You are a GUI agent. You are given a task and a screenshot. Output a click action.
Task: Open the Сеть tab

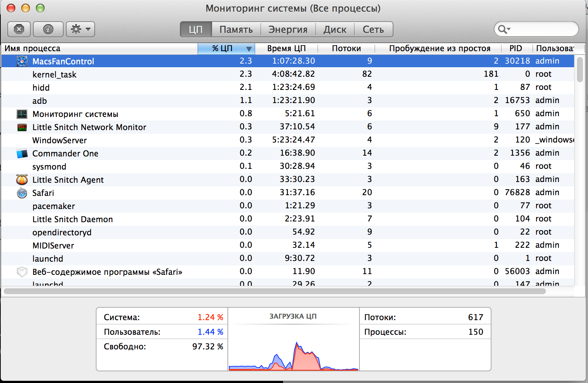373,30
